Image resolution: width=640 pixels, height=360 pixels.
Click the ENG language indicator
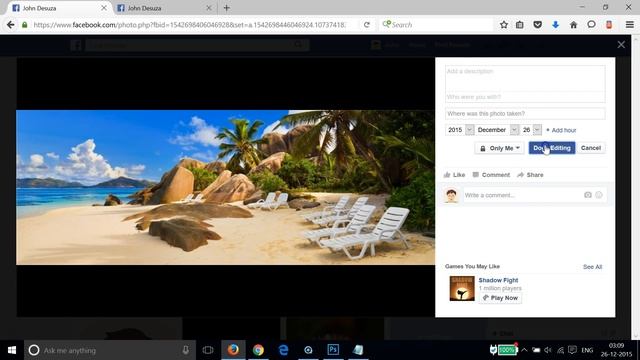coord(587,350)
